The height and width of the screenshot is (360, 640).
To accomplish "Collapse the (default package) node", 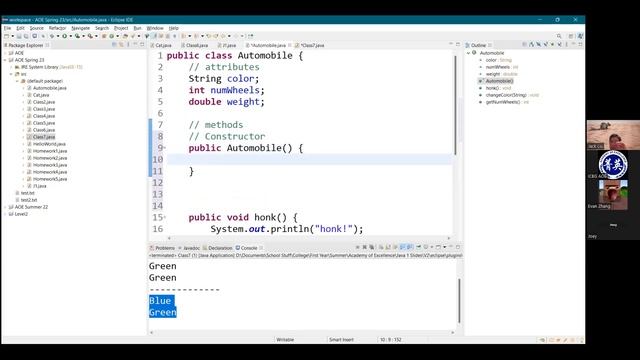I will pyautogui.click(x=18, y=81).
